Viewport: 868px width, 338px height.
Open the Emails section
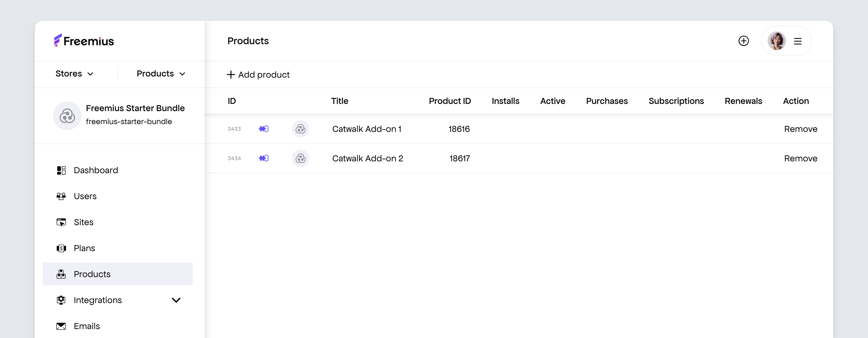[x=118, y=326]
